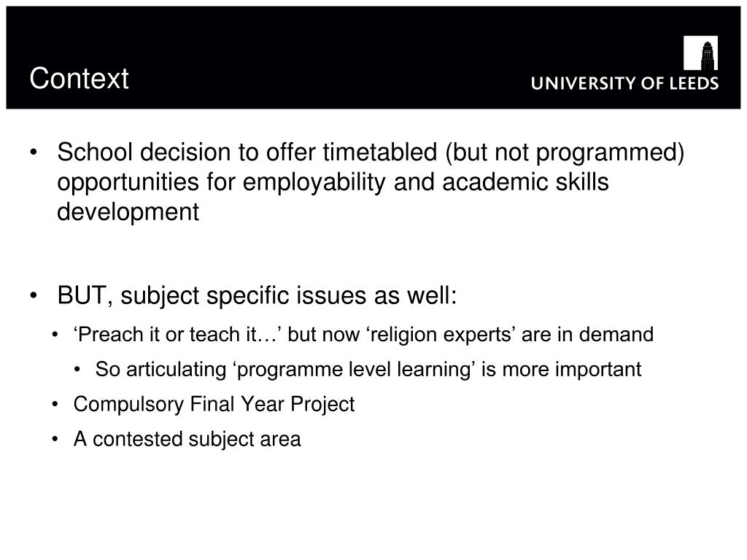Select the Compulsory Final Year Project text
747x560 pixels.
point(214,404)
